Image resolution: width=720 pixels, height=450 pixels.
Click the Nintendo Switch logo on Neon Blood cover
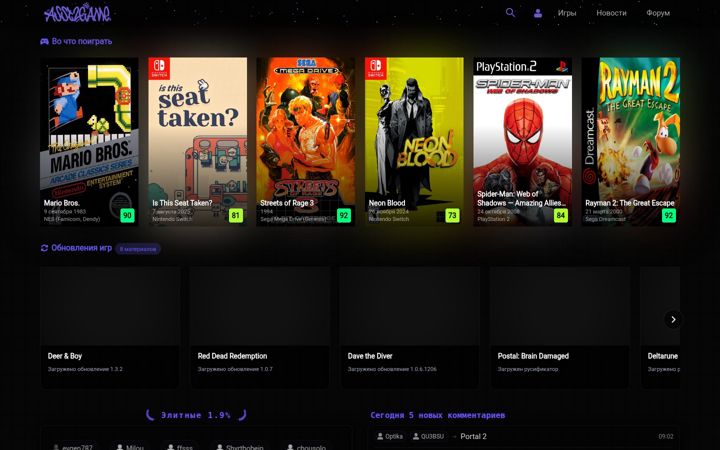tap(376, 68)
